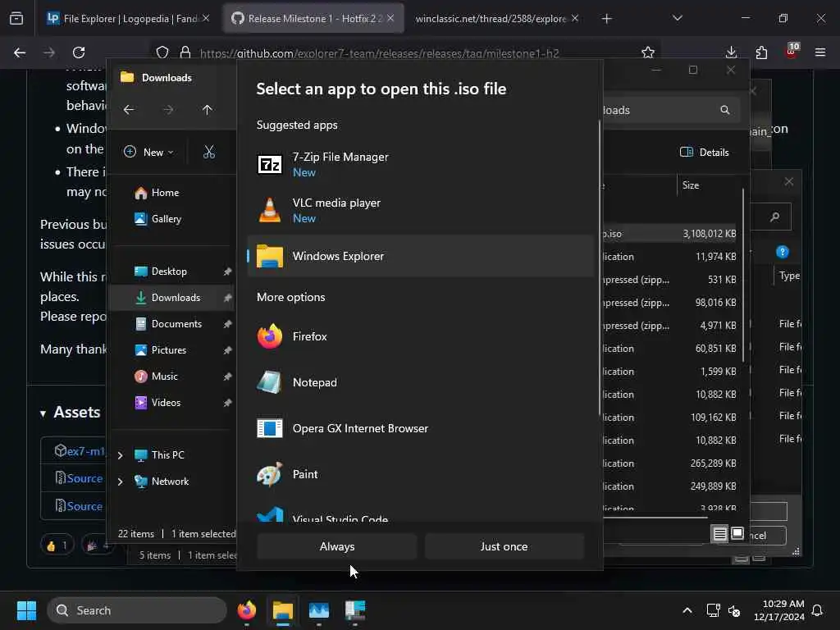
Task: Click the Size column header
Action: 691,185
